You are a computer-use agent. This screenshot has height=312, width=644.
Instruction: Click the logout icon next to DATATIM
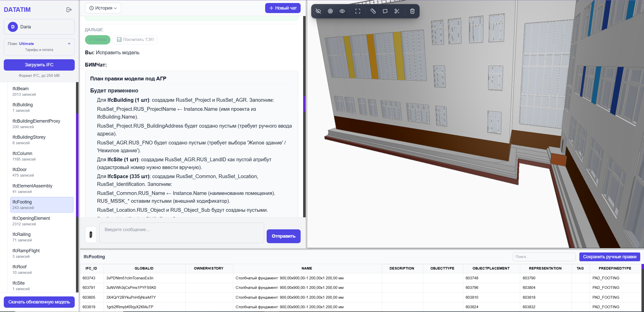pyautogui.click(x=69, y=10)
